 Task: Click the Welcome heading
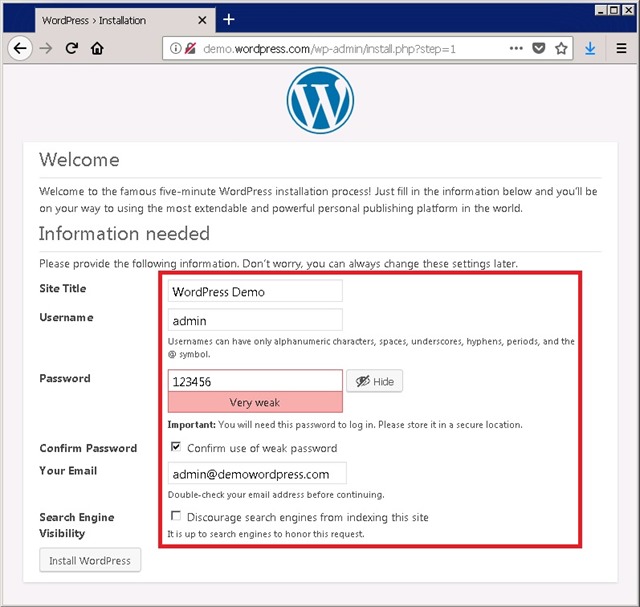click(79, 160)
